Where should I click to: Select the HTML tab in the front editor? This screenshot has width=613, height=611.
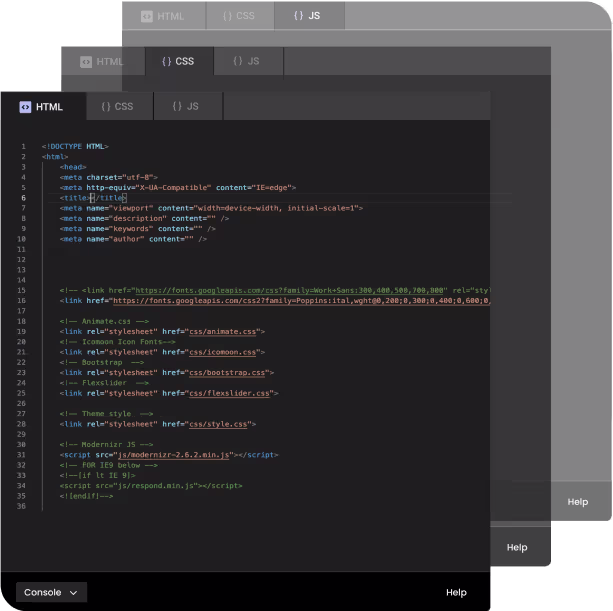pyautogui.click(x=43, y=107)
